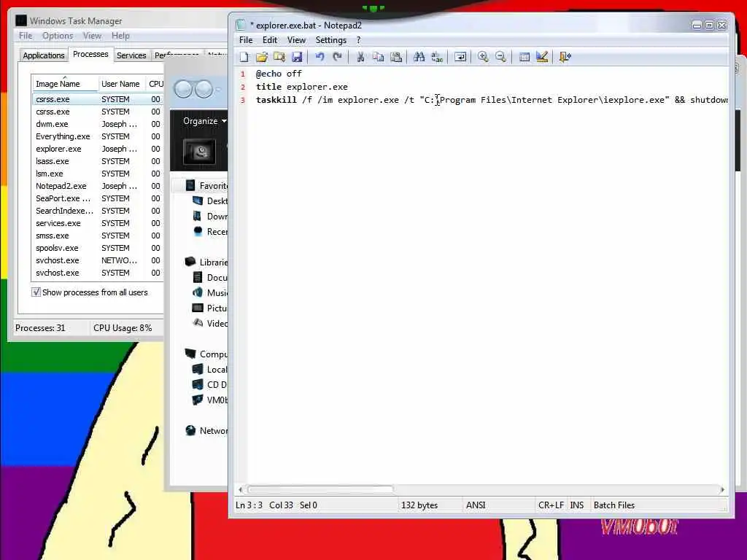Image resolution: width=747 pixels, height=560 pixels.
Task: Select Libraries in Explorer navigation pane
Action: click(206, 262)
